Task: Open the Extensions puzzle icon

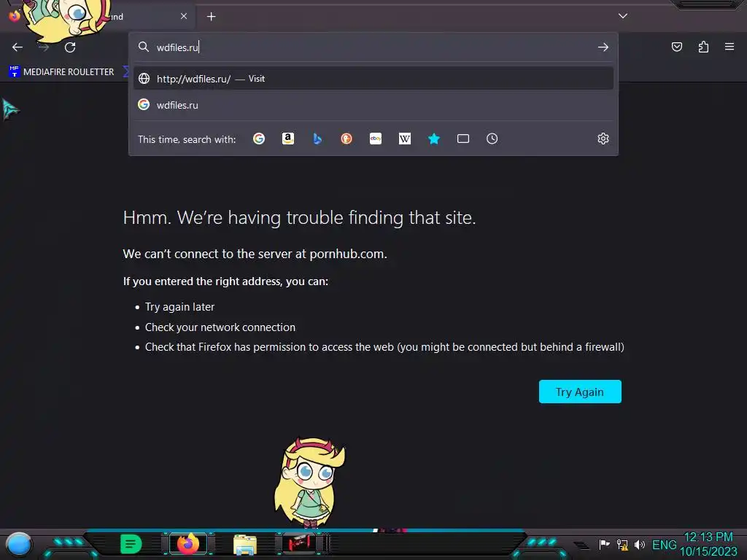Action: 703,47
